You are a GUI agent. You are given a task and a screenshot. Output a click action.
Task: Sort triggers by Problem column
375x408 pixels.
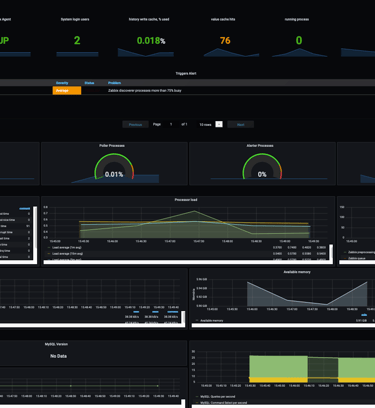(x=114, y=83)
